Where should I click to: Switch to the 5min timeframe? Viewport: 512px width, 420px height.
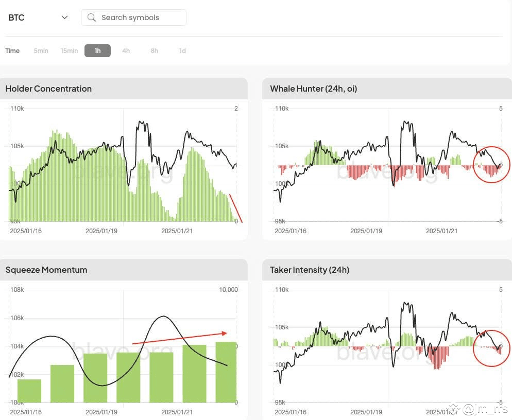coord(41,50)
